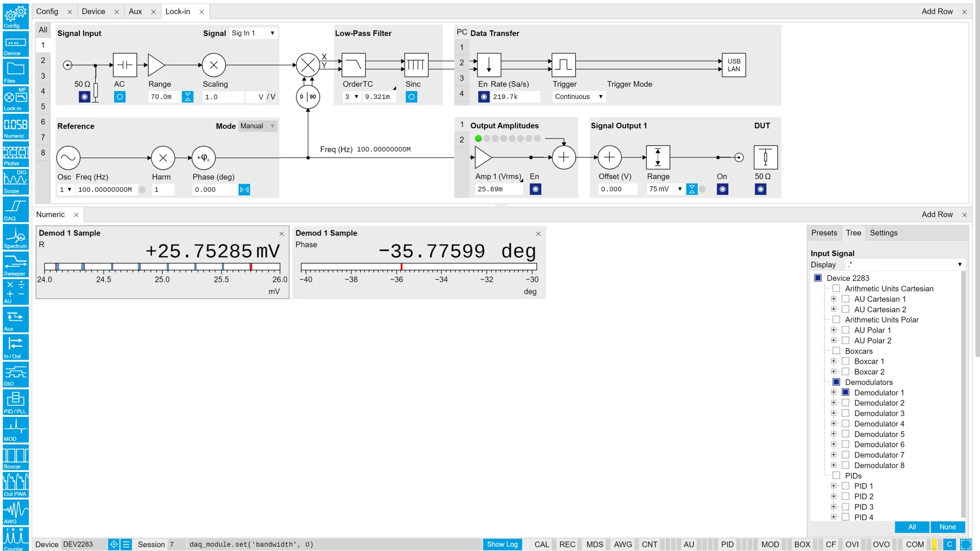
Task: Click the All button in tree panel
Action: point(912,527)
